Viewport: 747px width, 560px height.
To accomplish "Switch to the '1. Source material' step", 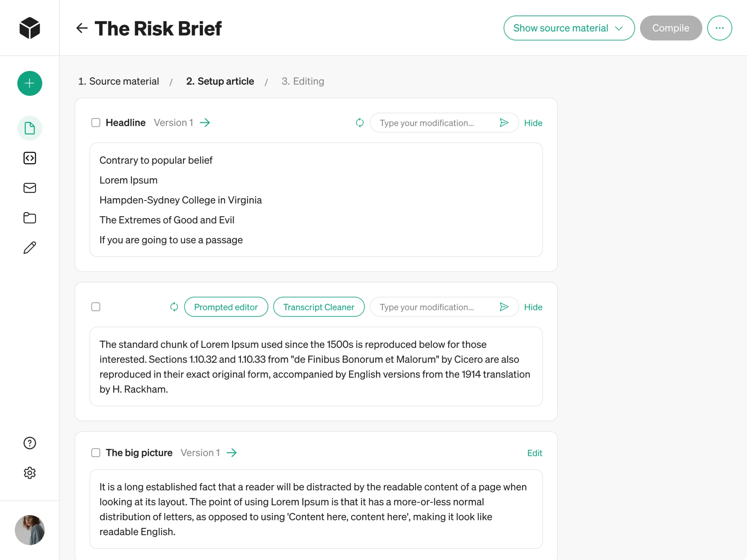I will [x=118, y=81].
